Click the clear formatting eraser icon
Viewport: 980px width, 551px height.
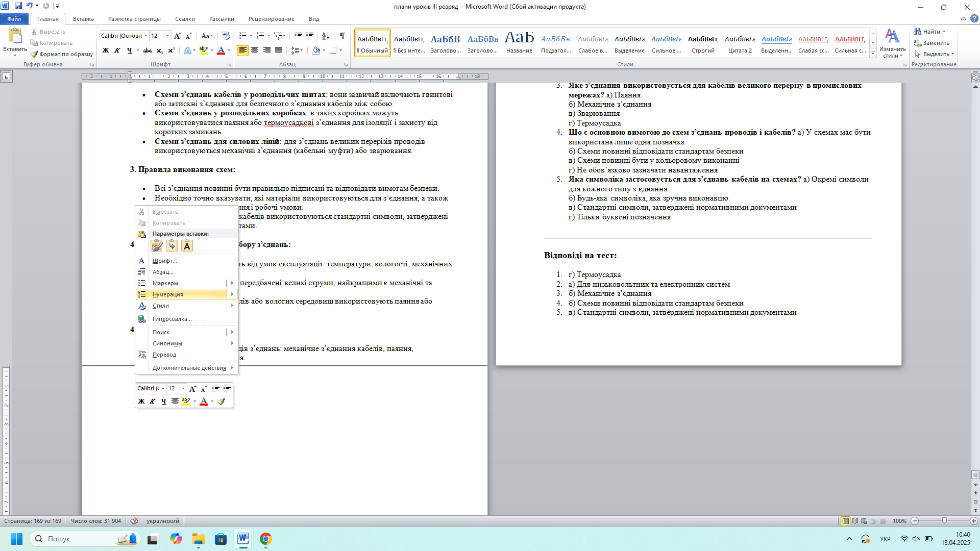point(226,36)
